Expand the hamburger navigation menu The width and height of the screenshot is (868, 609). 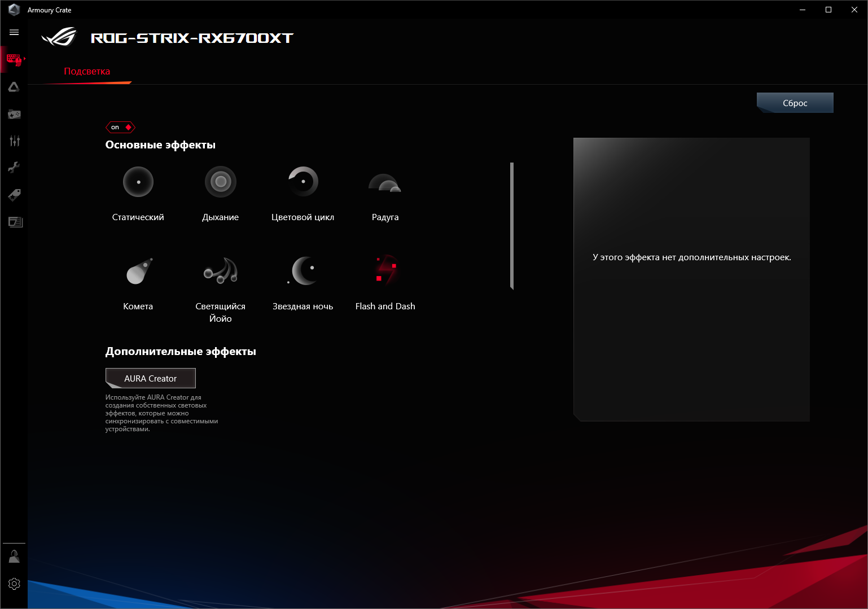14,33
